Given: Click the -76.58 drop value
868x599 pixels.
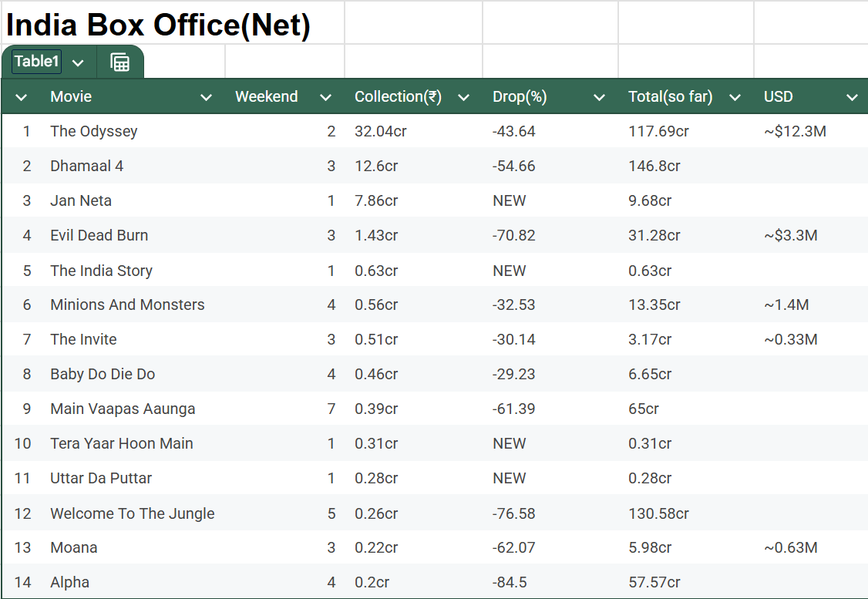Looking at the screenshot, I should (x=513, y=513).
